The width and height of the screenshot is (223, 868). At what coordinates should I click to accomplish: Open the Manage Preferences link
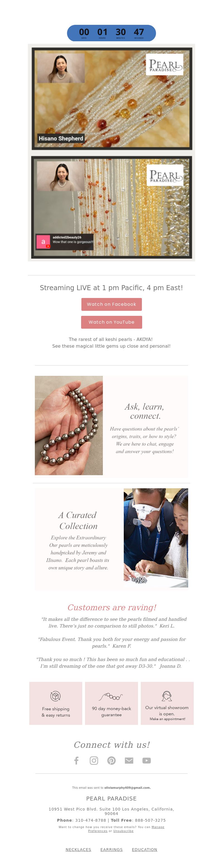126,829
